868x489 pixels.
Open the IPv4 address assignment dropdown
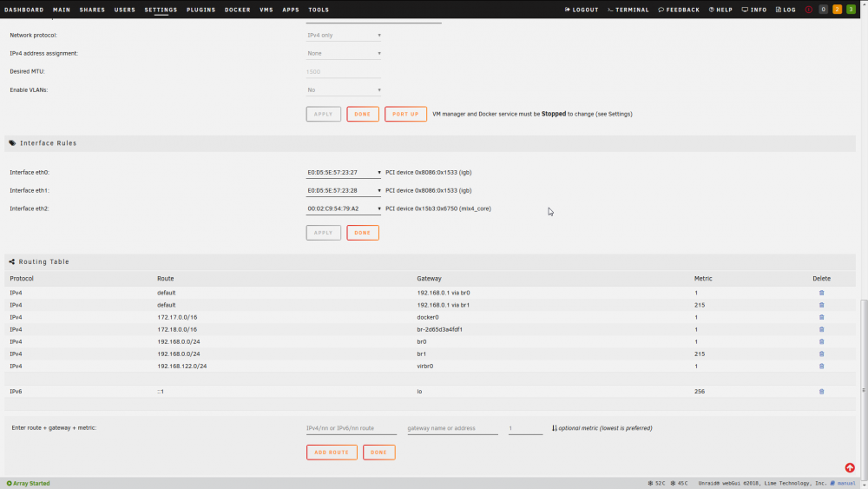click(343, 53)
